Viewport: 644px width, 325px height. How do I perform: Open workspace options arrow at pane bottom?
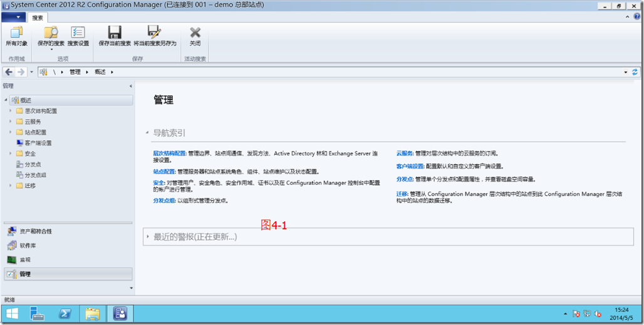point(131,288)
